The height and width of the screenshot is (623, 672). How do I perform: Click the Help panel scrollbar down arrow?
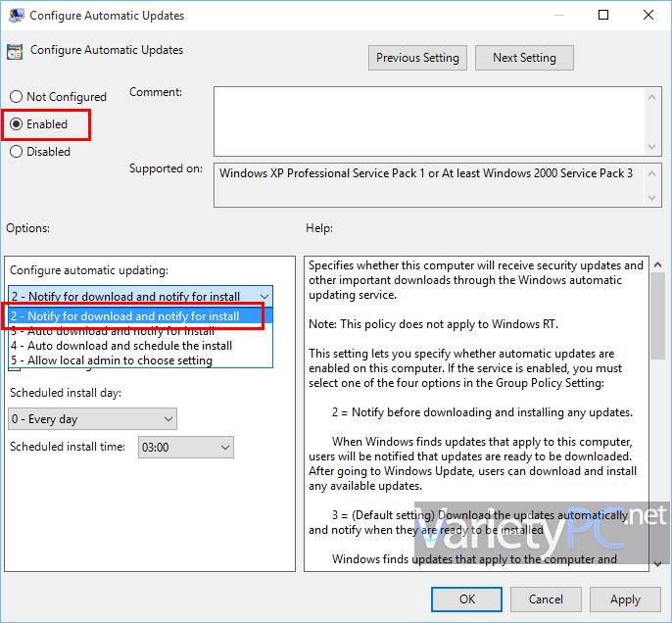click(656, 561)
